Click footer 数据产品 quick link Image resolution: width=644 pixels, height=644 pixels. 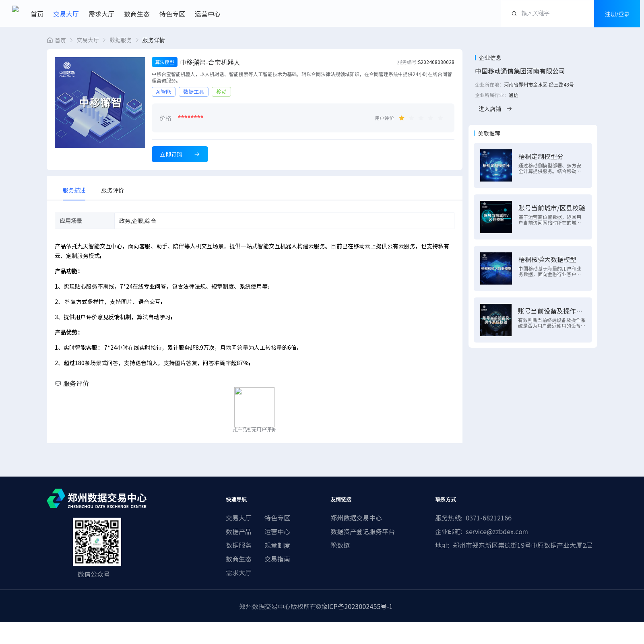point(239,532)
